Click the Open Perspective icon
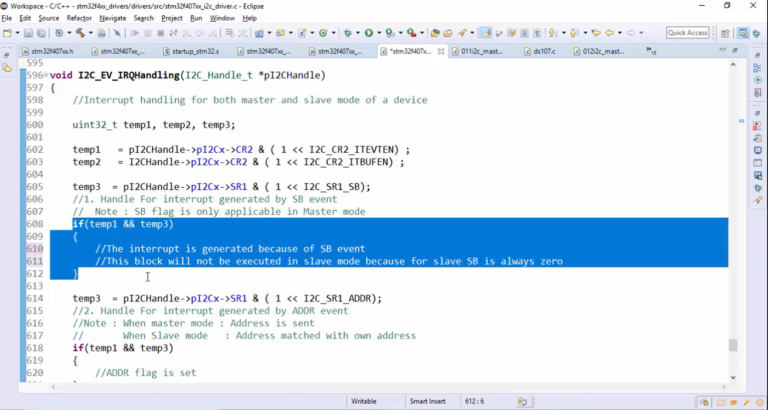Screen dimensions: 768x410 727,33
